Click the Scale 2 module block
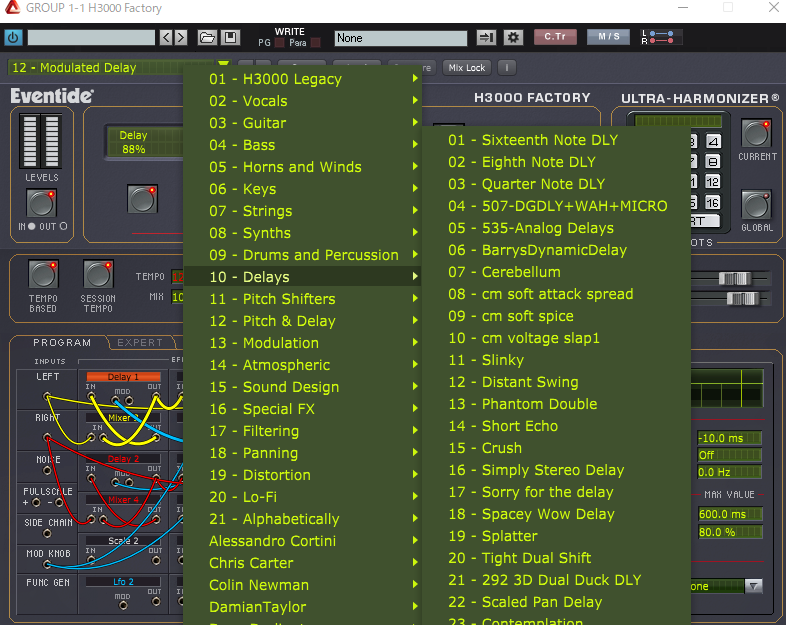This screenshot has width=786, height=625. [123, 541]
